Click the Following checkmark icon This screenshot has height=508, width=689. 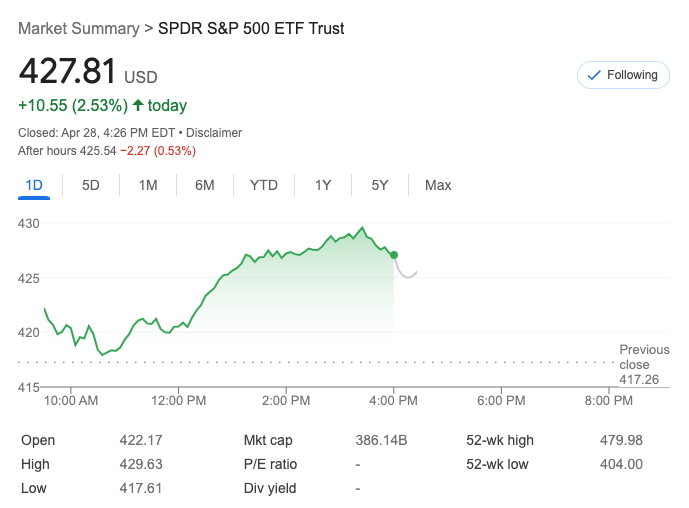coord(594,75)
